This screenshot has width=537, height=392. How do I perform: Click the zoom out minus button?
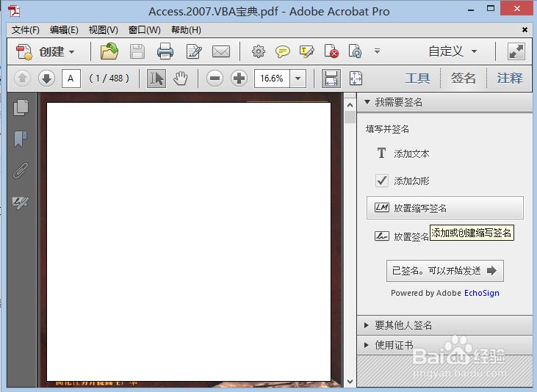[x=215, y=79]
